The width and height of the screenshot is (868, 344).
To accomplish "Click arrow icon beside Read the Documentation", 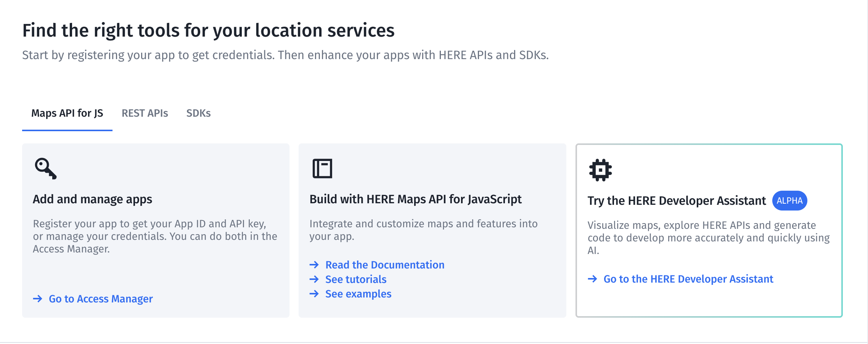I will tap(314, 265).
